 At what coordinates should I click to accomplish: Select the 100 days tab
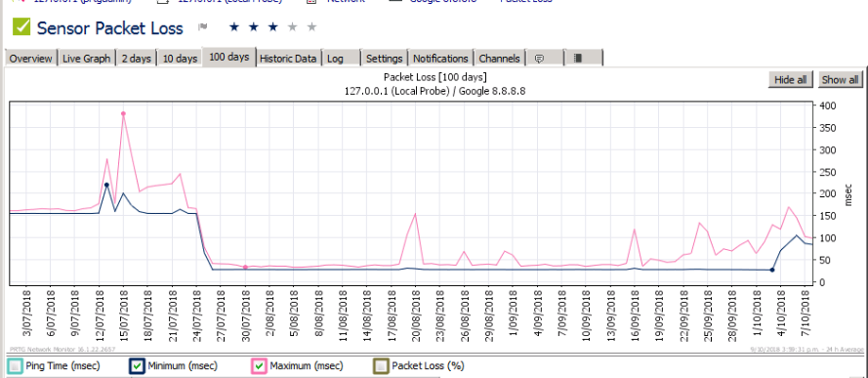[229, 57]
